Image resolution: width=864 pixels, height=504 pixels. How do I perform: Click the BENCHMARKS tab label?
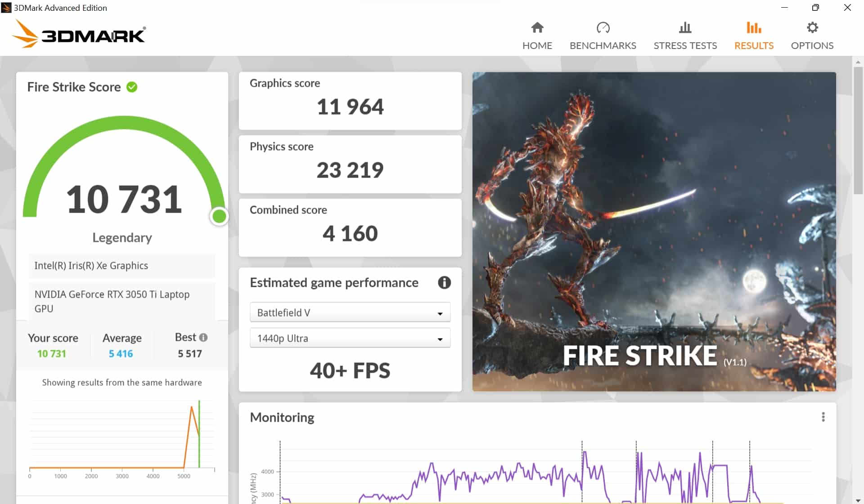tap(603, 45)
